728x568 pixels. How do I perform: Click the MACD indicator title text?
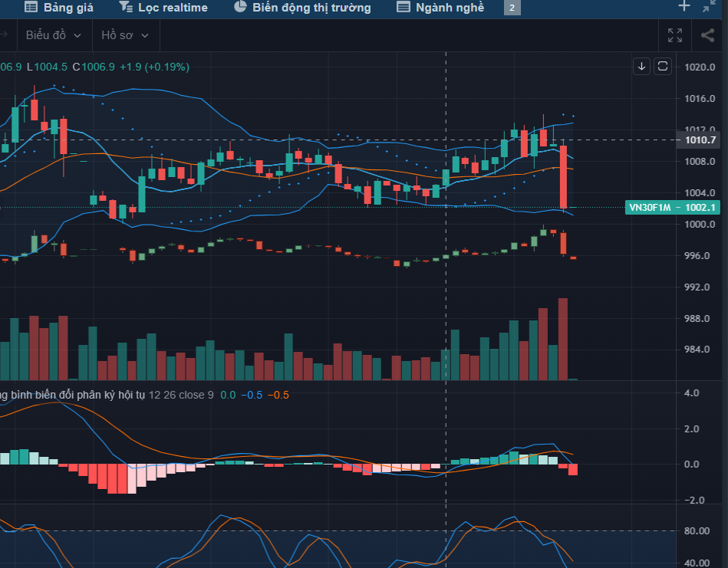[72, 395]
